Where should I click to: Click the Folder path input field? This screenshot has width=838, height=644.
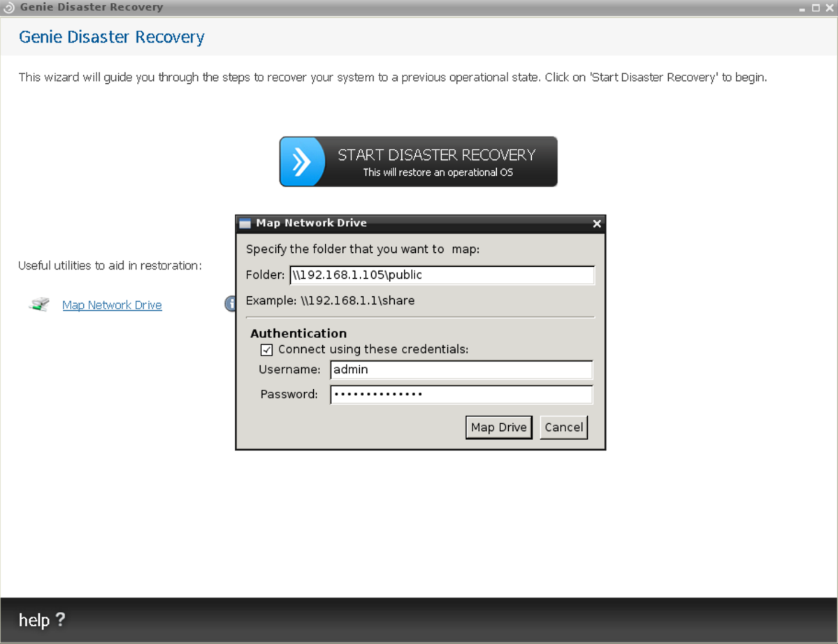click(442, 275)
